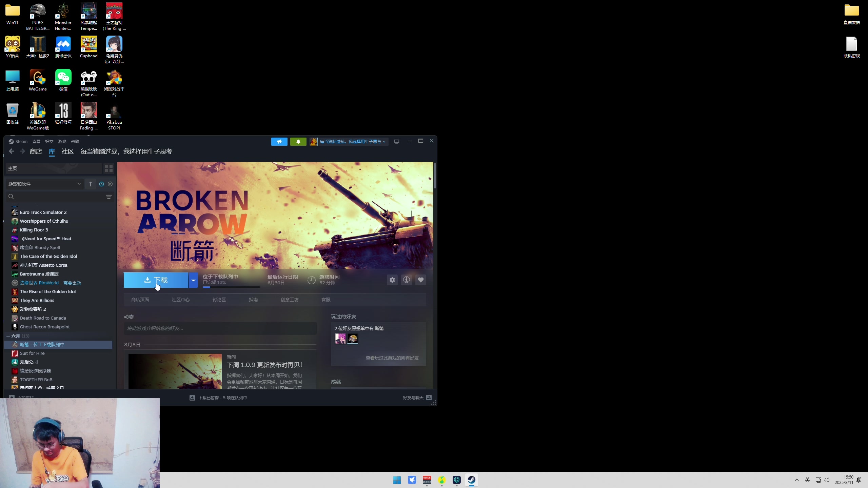Screen dimensions: 868x488
Task: Open WeGame desktop shortcut
Action: (x=38, y=81)
